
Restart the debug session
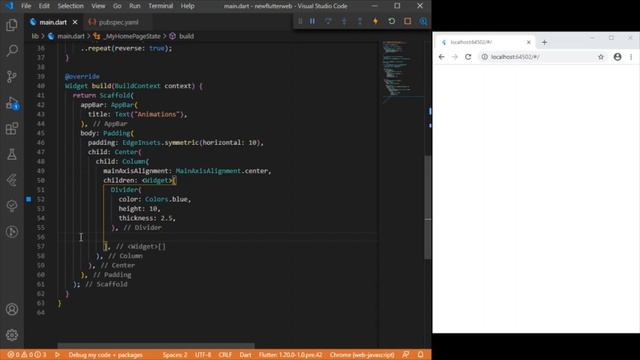pos(391,21)
